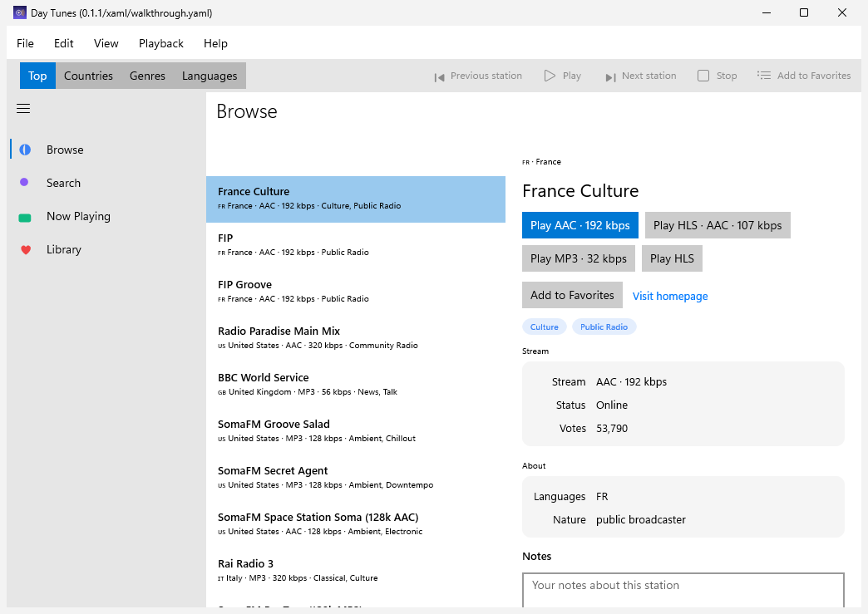Click the green Now Playing icon
868x614 pixels.
(x=25, y=218)
